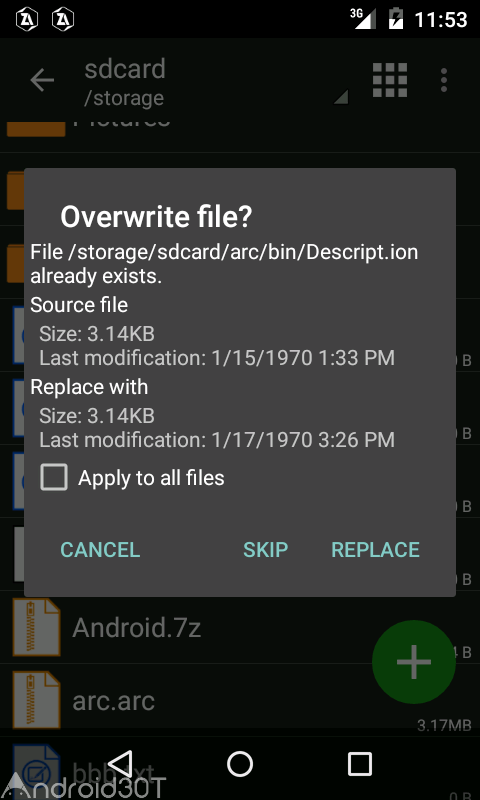Tap the Apply to all files label
Screen dimensions: 480x800
coord(151,478)
